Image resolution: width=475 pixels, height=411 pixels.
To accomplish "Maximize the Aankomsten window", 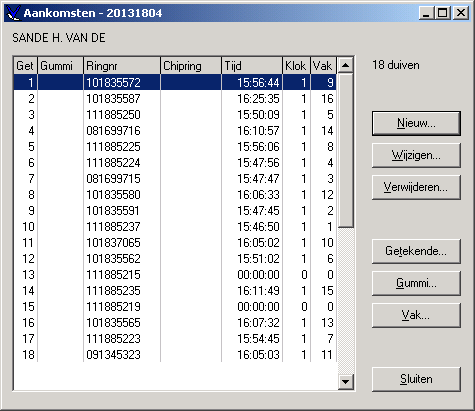I will pos(443,13).
